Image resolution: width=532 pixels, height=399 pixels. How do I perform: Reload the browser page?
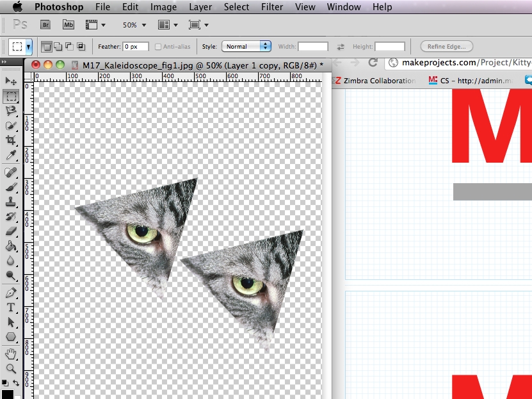[373, 62]
